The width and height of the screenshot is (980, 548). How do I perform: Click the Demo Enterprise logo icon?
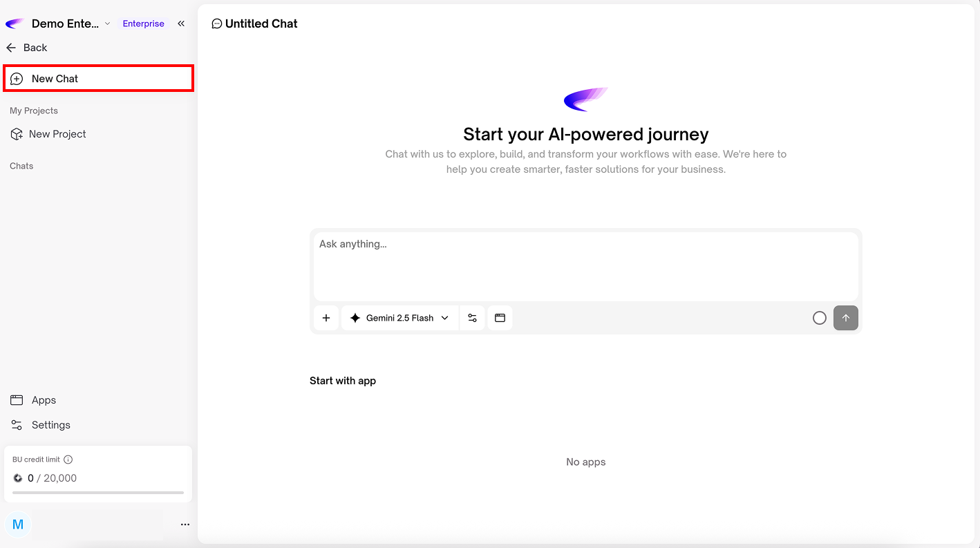(15, 23)
